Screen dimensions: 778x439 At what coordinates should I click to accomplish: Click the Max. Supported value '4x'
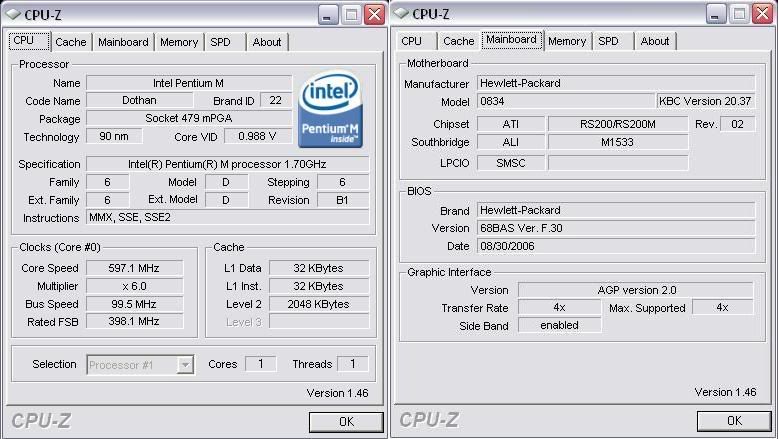tap(722, 308)
